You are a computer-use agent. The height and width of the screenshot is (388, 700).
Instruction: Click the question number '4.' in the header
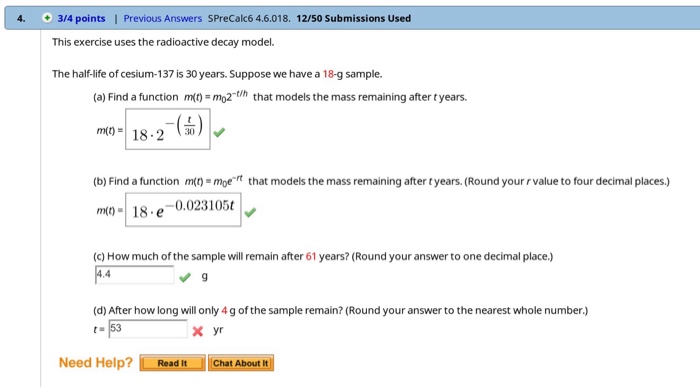click(21, 18)
